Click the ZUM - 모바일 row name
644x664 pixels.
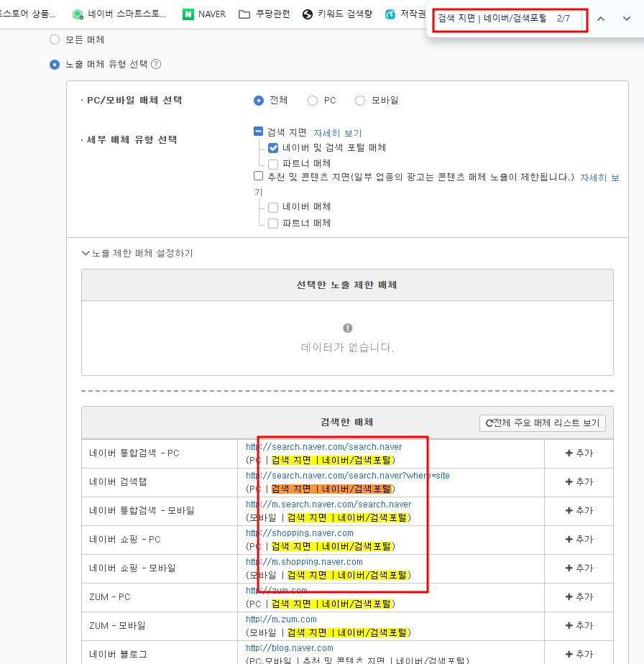coord(117,626)
